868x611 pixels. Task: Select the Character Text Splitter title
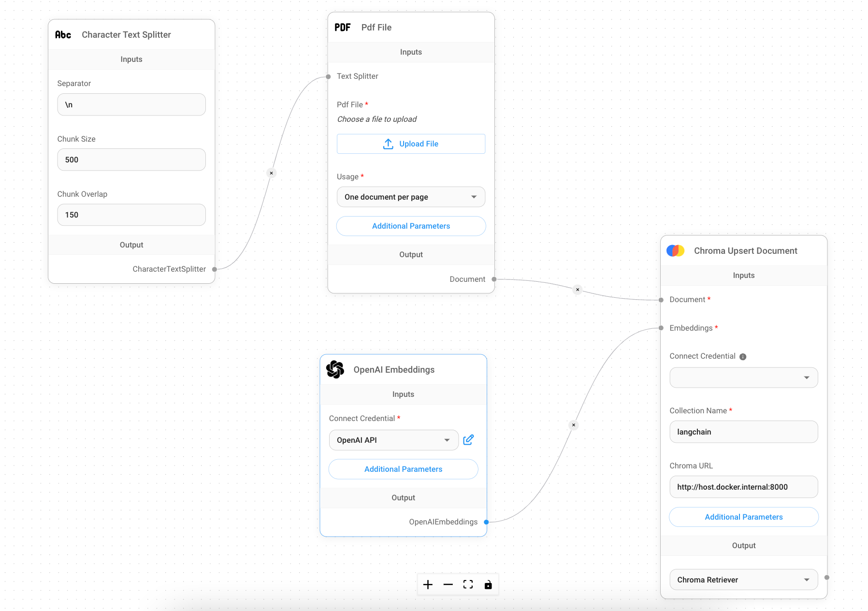click(126, 35)
